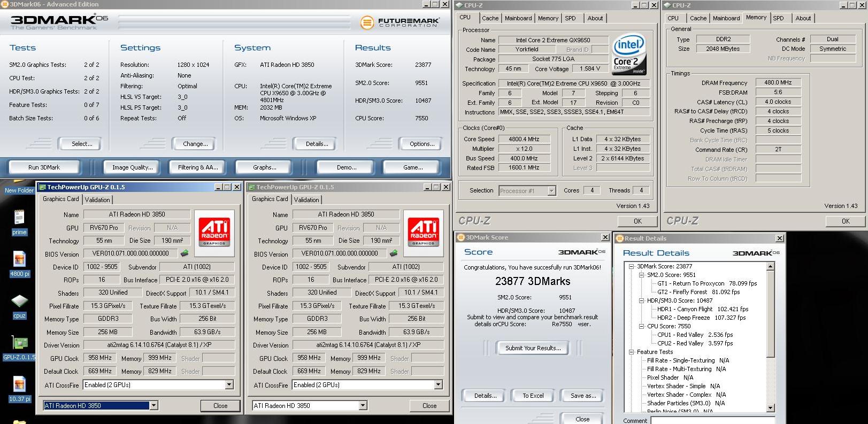The width and height of the screenshot is (868, 424).
Task: Collapse the Feature Tests tree node
Action: tap(631, 352)
